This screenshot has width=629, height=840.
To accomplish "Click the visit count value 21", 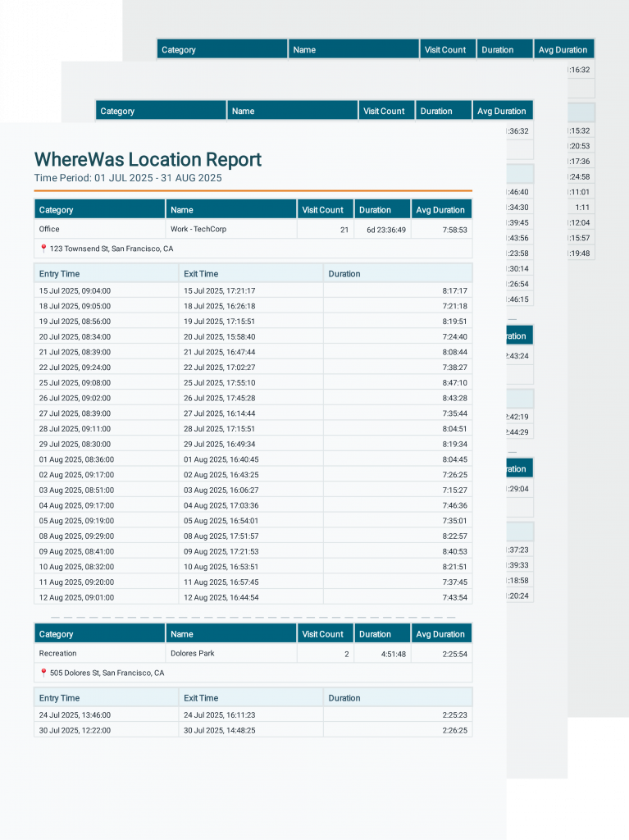I will pyautogui.click(x=344, y=230).
